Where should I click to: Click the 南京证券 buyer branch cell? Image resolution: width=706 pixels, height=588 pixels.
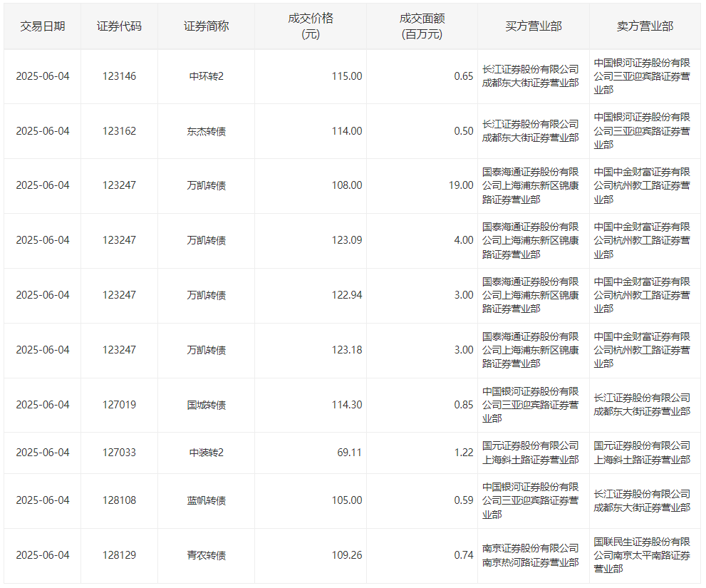point(531,555)
